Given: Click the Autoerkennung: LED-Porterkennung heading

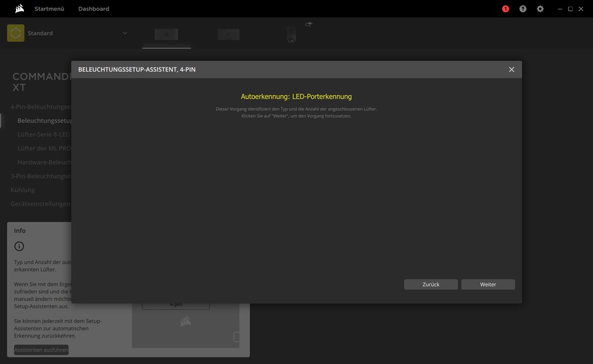Looking at the screenshot, I should (296, 97).
